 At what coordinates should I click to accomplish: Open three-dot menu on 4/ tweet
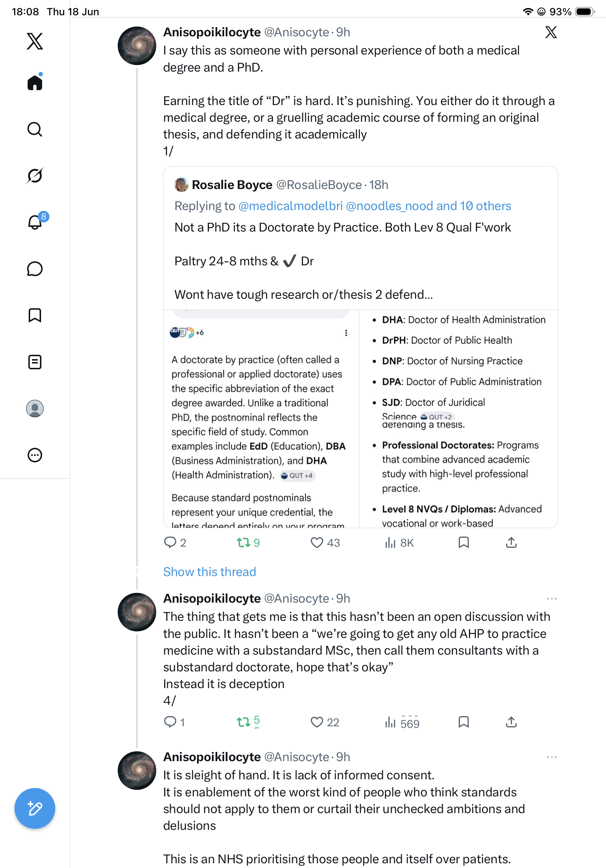coord(552,598)
